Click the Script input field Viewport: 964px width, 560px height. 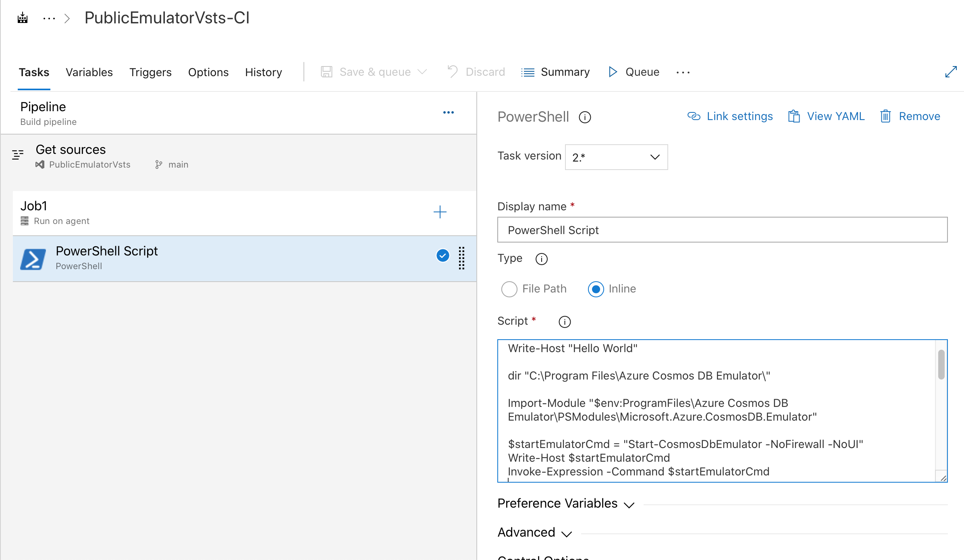coord(723,410)
